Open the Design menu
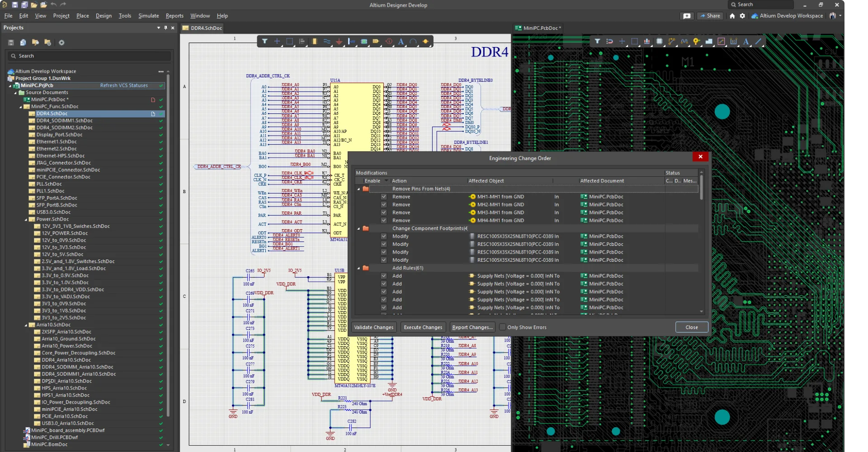868x452 pixels. [x=104, y=16]
